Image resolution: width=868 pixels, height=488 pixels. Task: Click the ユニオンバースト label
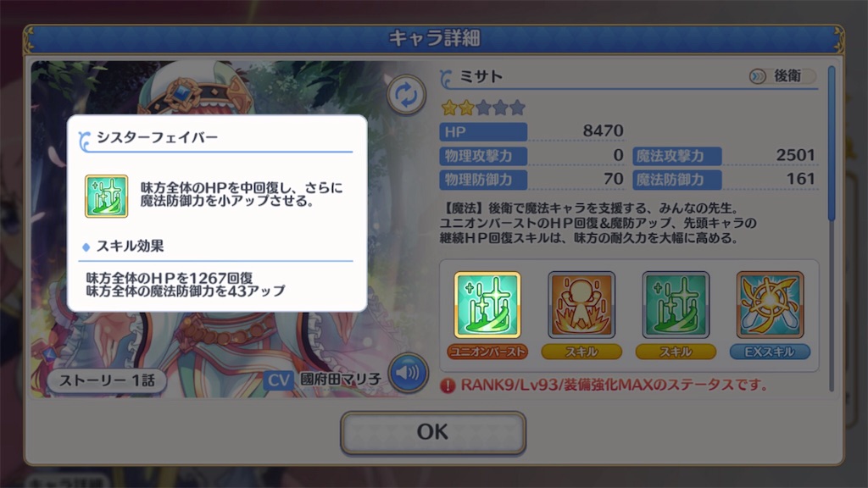coord(487,352)
